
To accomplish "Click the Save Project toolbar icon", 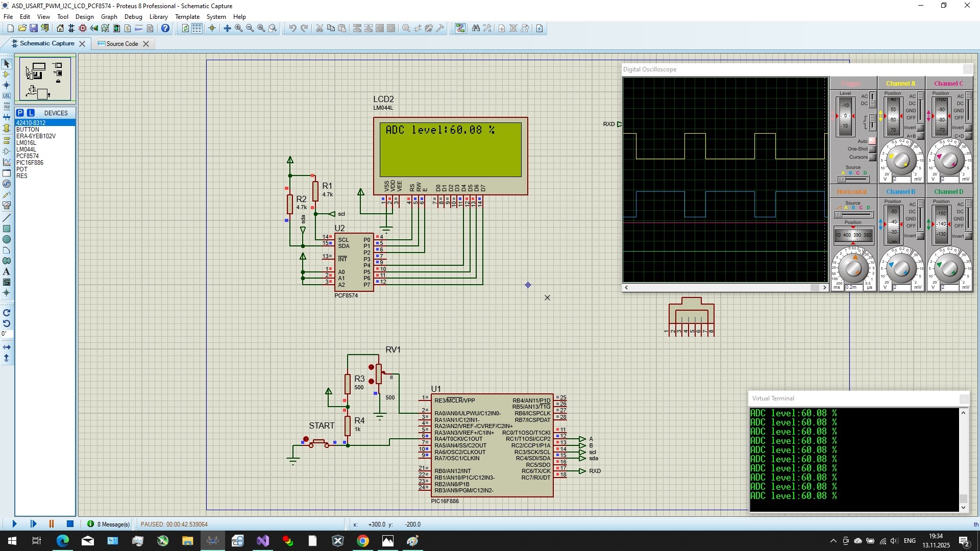I will tap(34, 28).
